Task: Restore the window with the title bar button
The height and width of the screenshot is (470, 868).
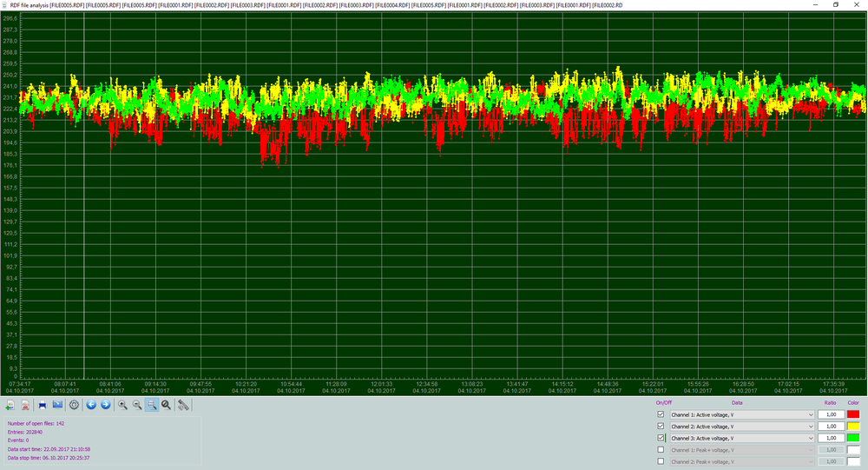Action: coord(836,5)
